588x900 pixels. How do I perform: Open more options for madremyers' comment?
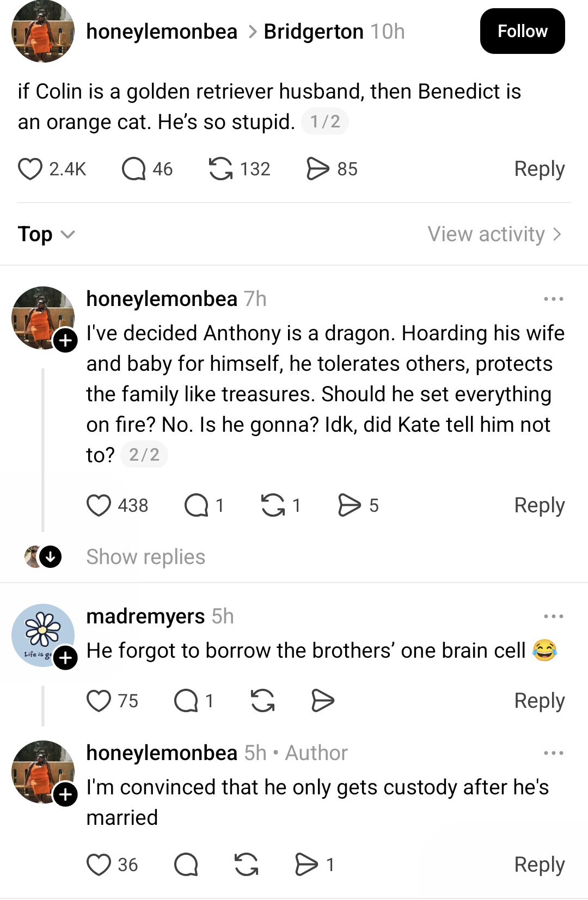click(x=553, y=616)
